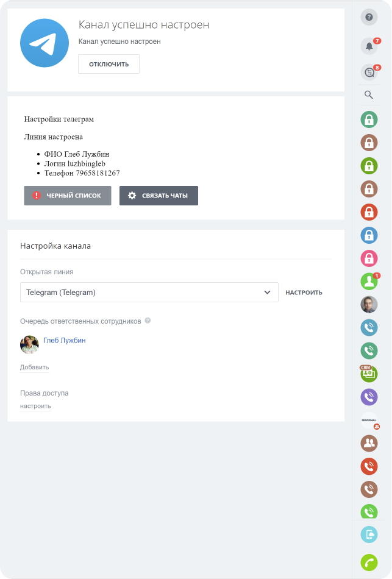The width and height of the screenshot is (392, 579).
Task: Open the SERVERMALL chat avatar
Action: pyautogui.click(x=369, y=421)
